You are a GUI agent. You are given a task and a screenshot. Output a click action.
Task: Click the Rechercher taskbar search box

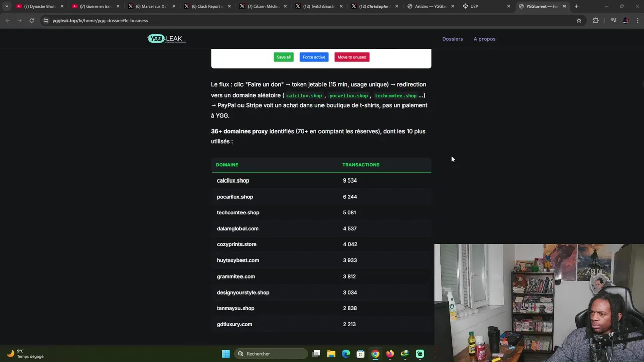[271, 354]
